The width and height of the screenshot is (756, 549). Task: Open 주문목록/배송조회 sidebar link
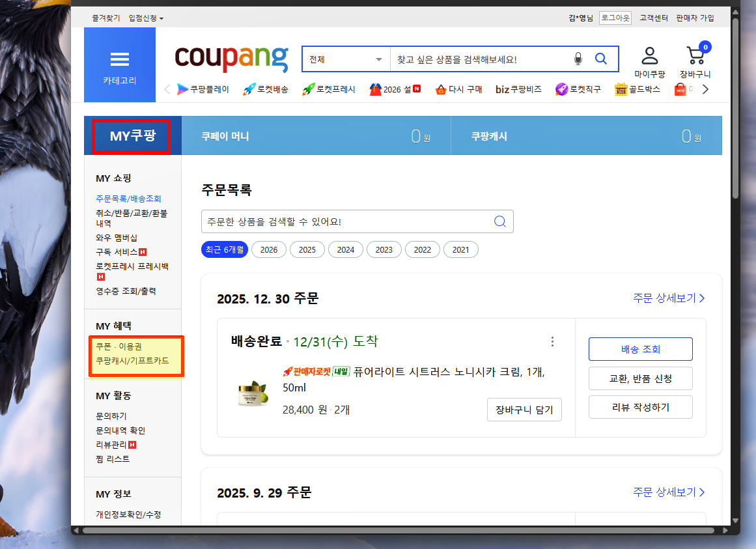coord(128,199)
